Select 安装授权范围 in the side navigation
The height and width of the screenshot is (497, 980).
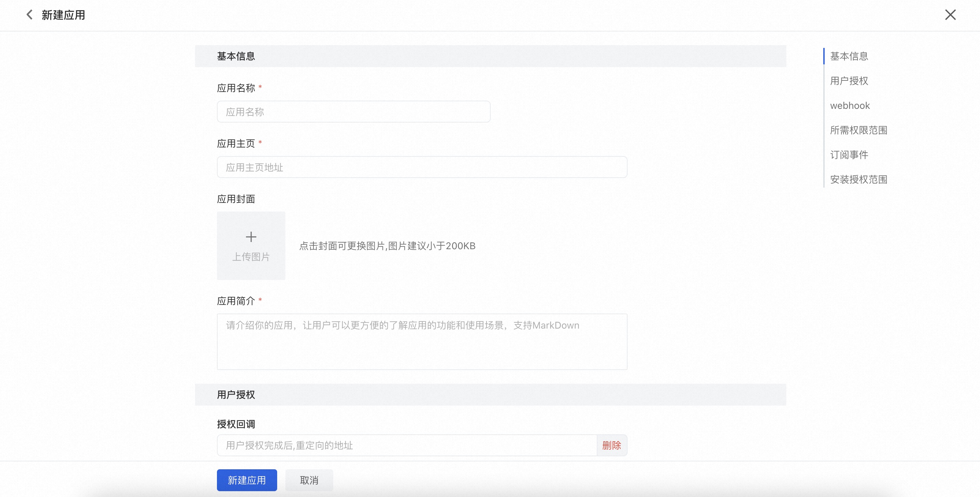[x=858, y=179]
